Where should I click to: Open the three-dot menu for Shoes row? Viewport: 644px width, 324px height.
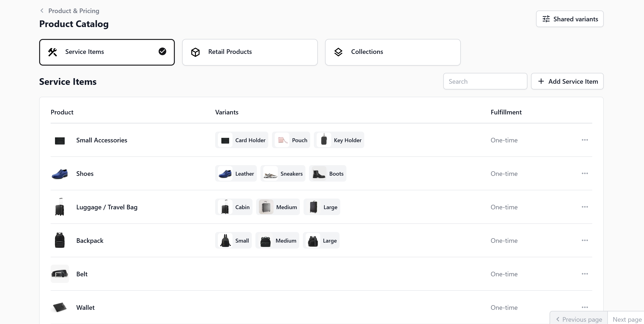point(584,173)
